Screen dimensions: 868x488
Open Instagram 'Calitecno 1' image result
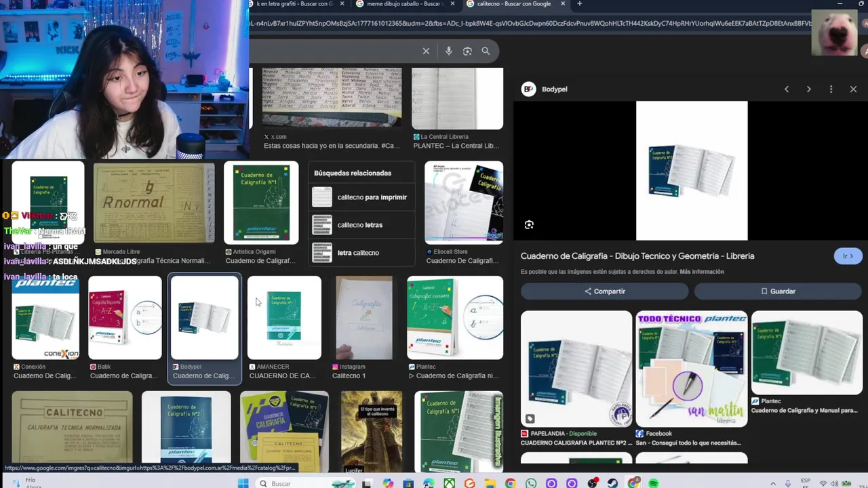click(x=364, y=317)
